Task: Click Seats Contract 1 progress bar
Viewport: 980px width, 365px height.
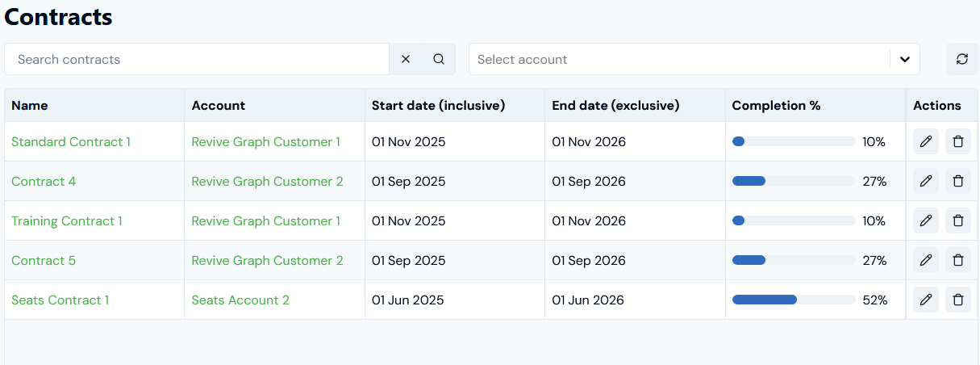Action: 794,300
